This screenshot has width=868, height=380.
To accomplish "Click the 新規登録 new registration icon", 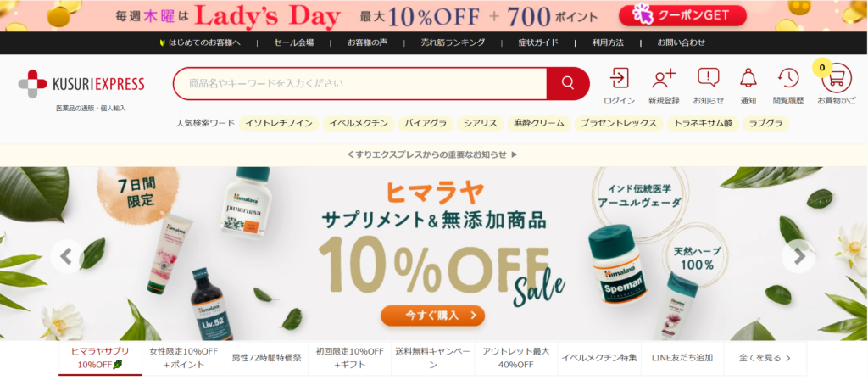I will tap(664, 86).
